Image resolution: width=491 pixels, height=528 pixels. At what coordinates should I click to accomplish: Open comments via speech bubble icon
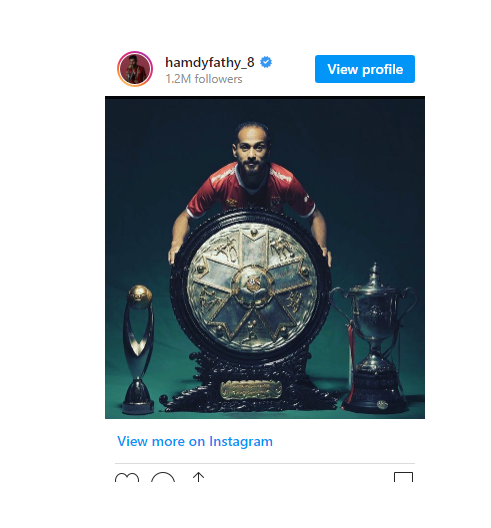[x=163, y=477]
